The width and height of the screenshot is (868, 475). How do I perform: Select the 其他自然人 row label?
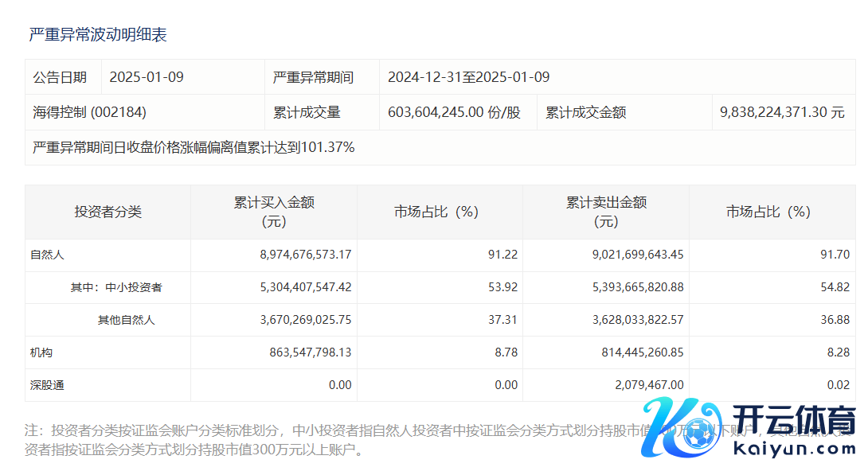126,320
